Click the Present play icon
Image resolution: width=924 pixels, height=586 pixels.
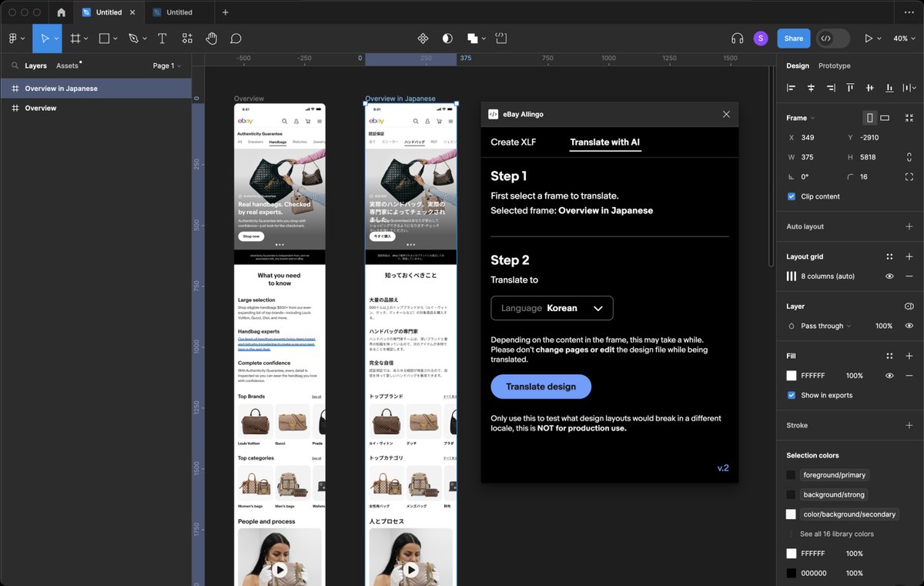(869, 39)
